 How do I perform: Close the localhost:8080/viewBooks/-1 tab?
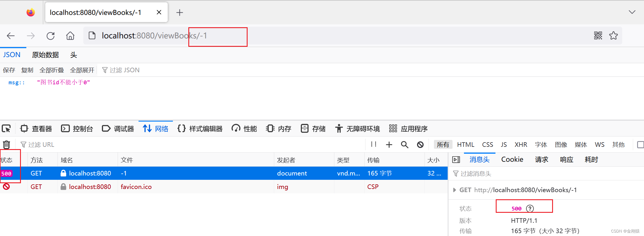pos(159,12)
